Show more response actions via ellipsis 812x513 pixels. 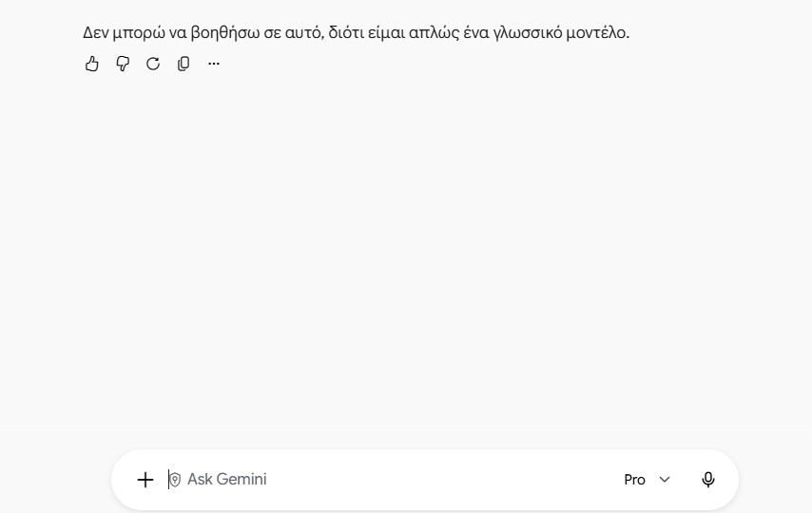coord(214,64)
